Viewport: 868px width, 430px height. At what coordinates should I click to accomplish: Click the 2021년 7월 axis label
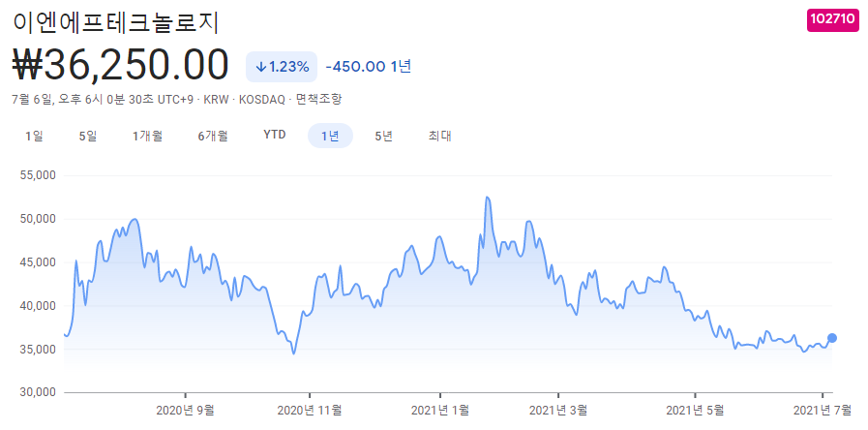[823, 410]
